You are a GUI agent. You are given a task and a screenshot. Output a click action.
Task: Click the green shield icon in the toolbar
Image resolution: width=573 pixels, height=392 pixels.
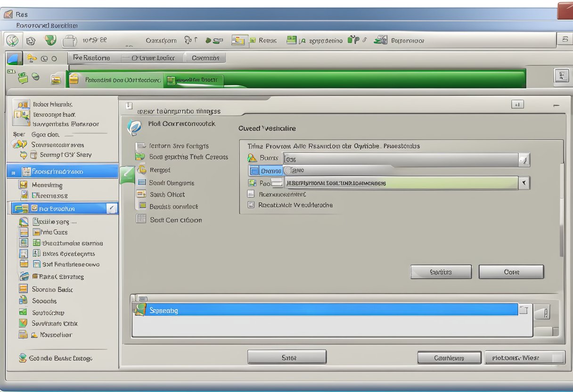(50, 41)
